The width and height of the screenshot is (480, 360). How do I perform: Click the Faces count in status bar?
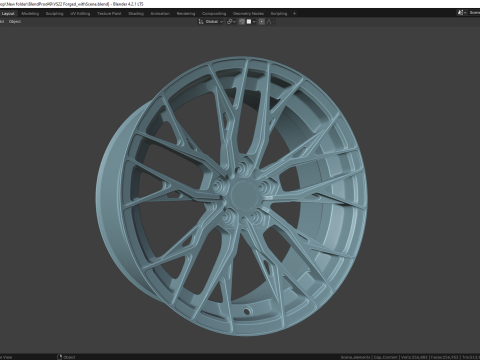tap(445, 357)
